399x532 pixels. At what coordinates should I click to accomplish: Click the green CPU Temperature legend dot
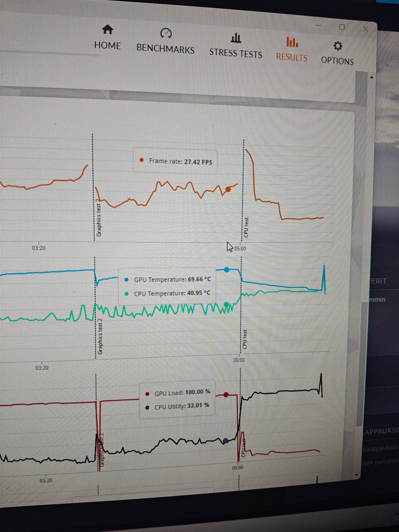126,294
